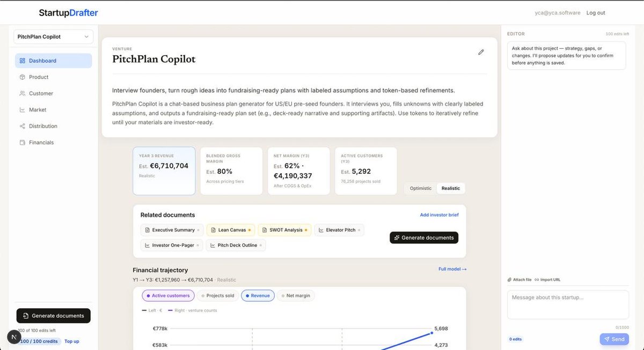Open the Dashboard sidebar item

(x=53, y=61)
